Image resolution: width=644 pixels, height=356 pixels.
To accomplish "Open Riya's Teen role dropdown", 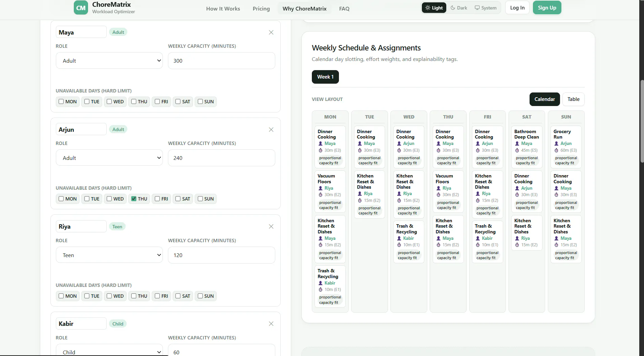I will [109, 255].
